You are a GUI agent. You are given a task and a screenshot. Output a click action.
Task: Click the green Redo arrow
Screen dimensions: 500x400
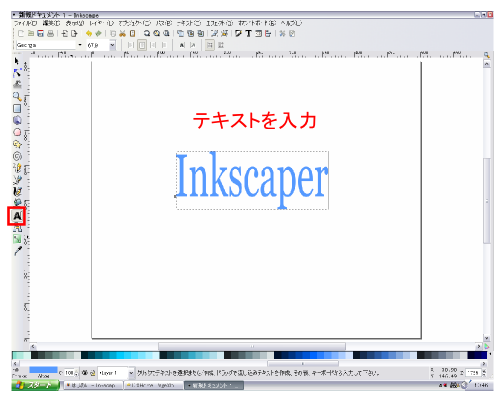[x=98, y=33]
